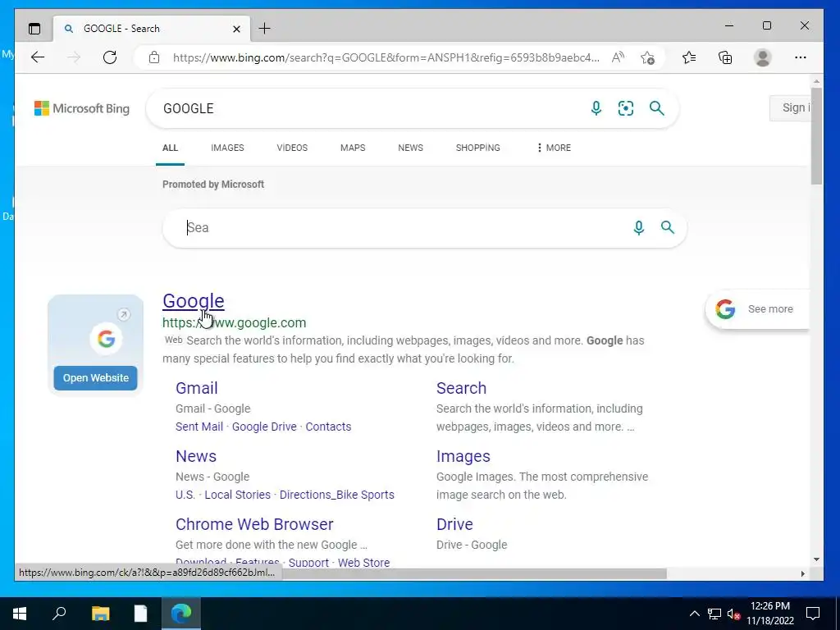
Task: Open the Drive sitelink heading
Action: tap(454, 524)
